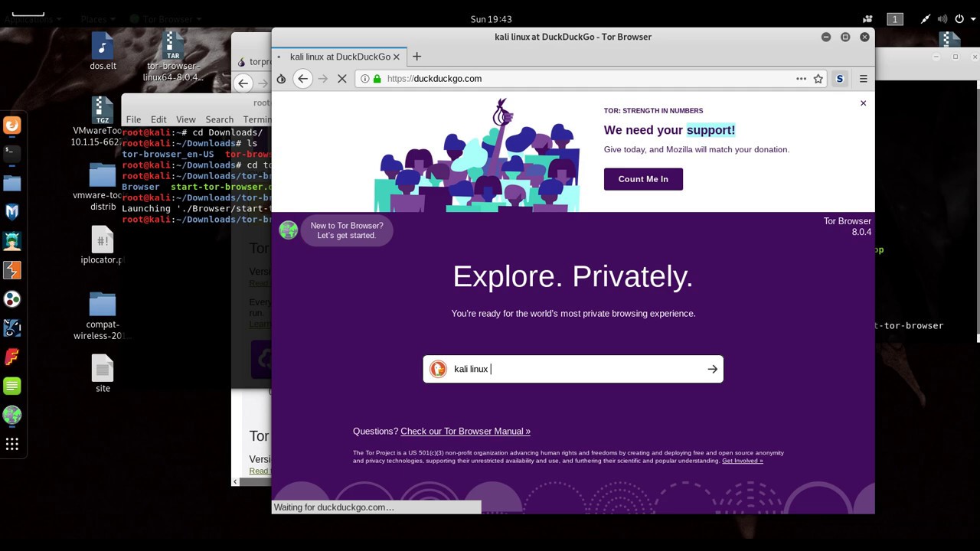Open the green notes app in the dock
The height and width of the screenshot is (551, 980).
[x=12, y=386]
